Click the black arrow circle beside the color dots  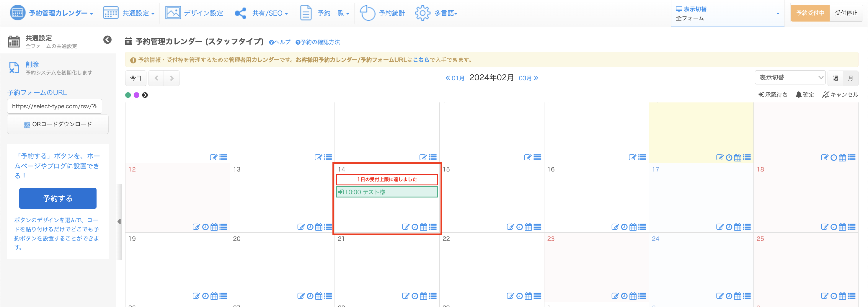145,95
